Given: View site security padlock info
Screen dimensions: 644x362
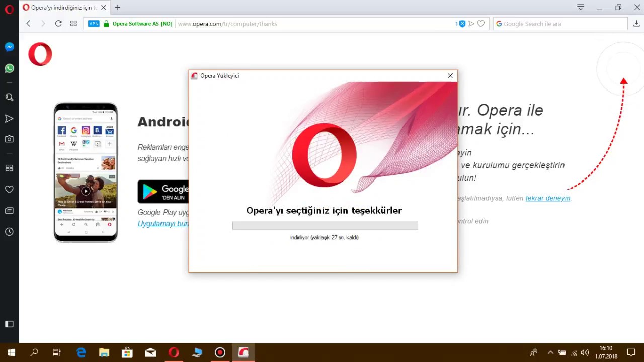Looking at the screenshot, I should pyautogui.click(x=106, y=24).
